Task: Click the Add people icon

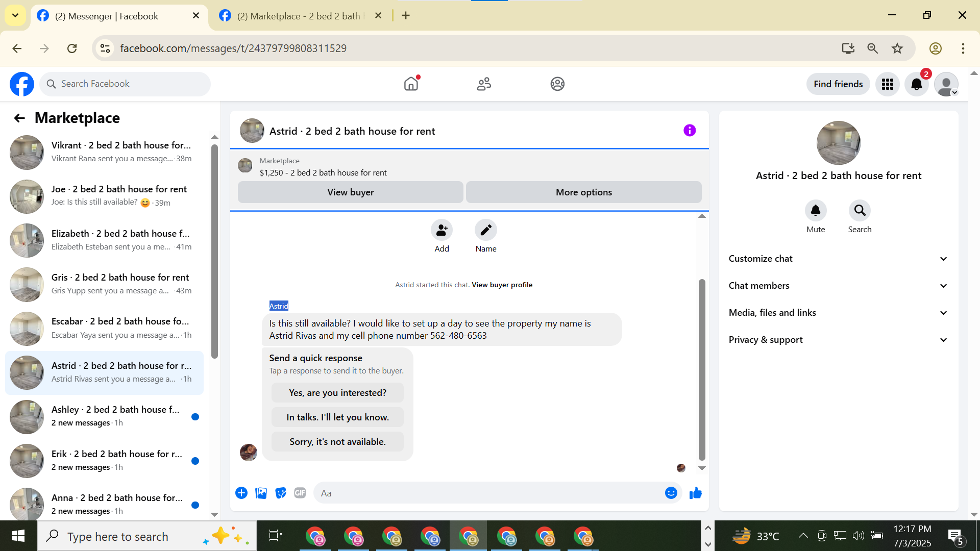Action: coord(442,230)
